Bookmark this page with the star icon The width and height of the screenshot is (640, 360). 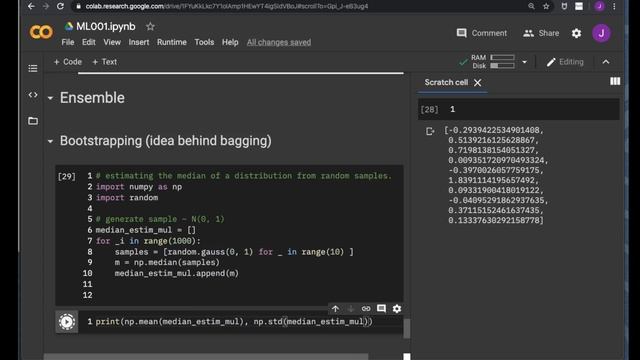click(x=546, y=6)
